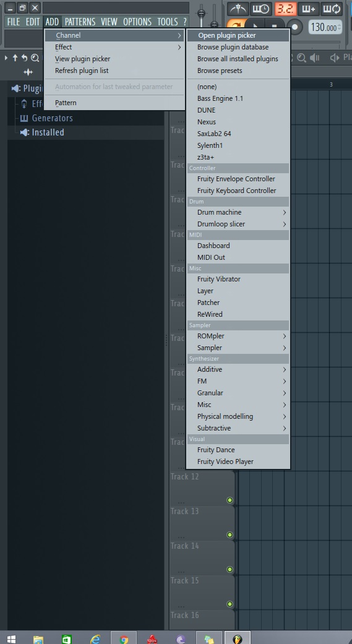Select Pattern in the ADD menu

114,103
